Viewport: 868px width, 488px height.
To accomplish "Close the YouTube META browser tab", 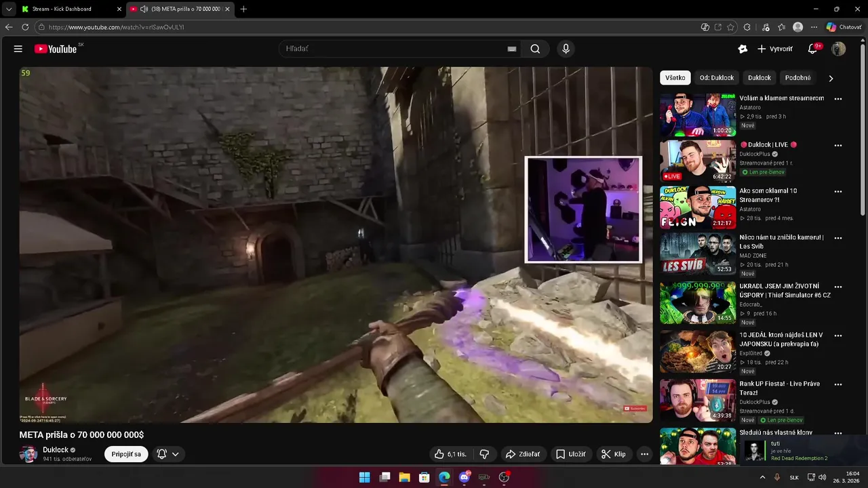I will [x=227, y=9].
